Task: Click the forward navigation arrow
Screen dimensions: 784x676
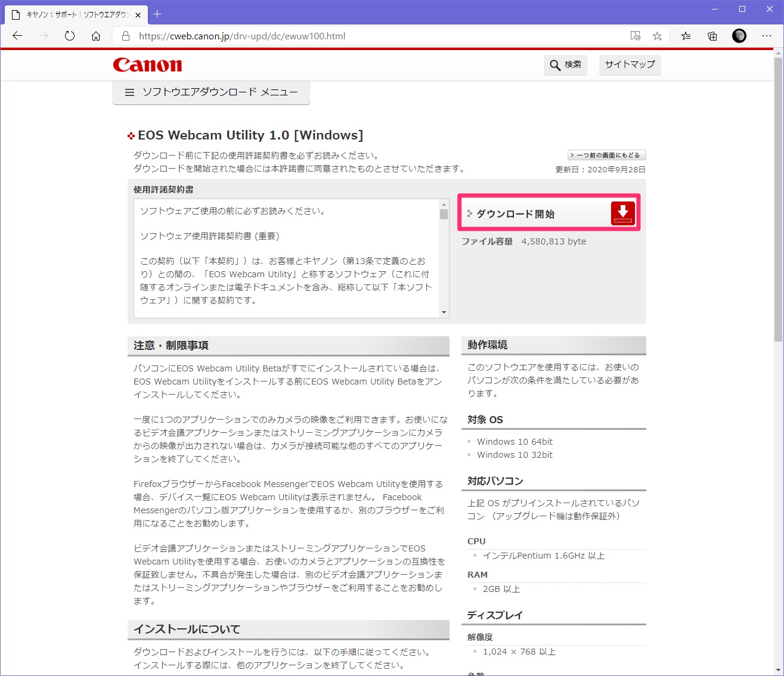Action: pos(44,36)
